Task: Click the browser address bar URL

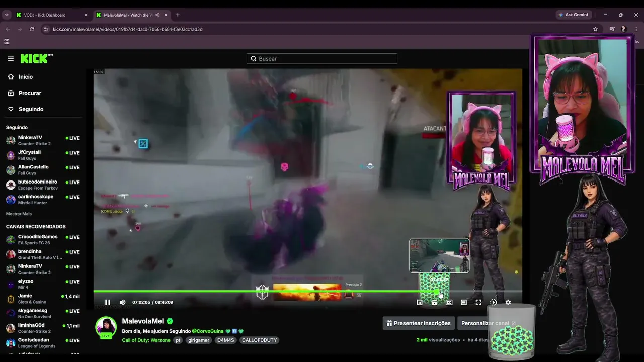Action: [x=128, y=29]
